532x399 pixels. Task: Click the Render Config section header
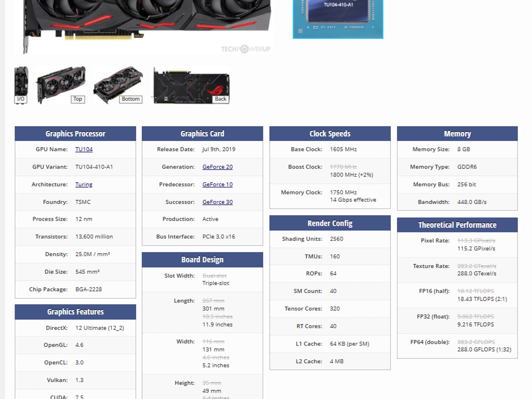(330, 223)
